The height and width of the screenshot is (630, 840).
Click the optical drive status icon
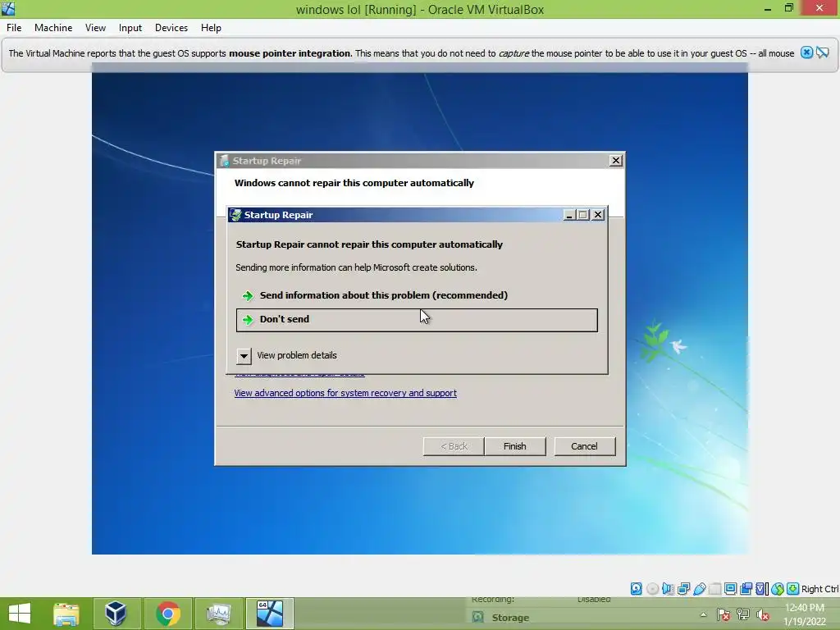pyautogui.click(x=652, y=589)
